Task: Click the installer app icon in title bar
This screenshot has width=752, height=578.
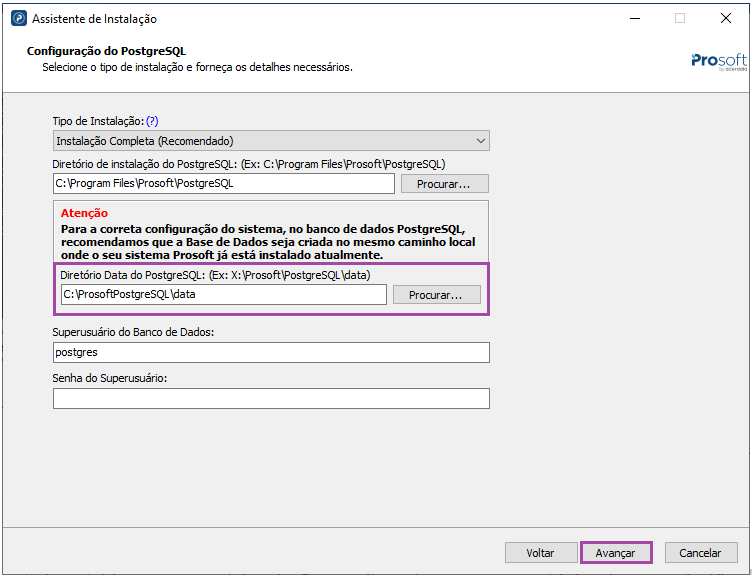Action: pos(18,19)
